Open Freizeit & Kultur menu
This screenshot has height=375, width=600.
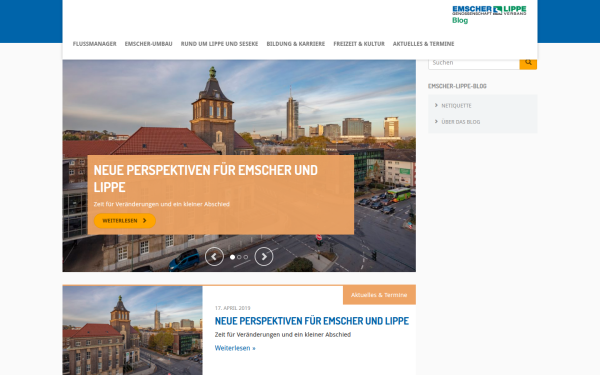click(x=359, y=44)
